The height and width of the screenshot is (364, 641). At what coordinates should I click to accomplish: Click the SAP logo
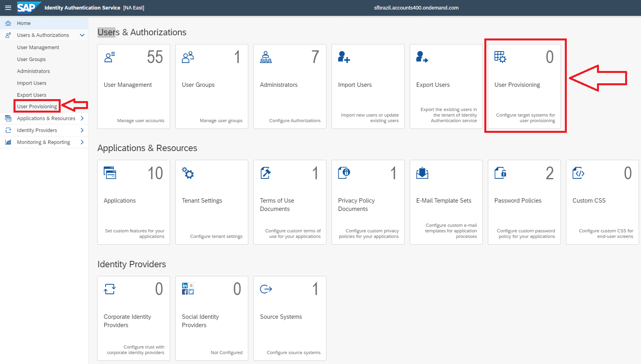(29, 8)
